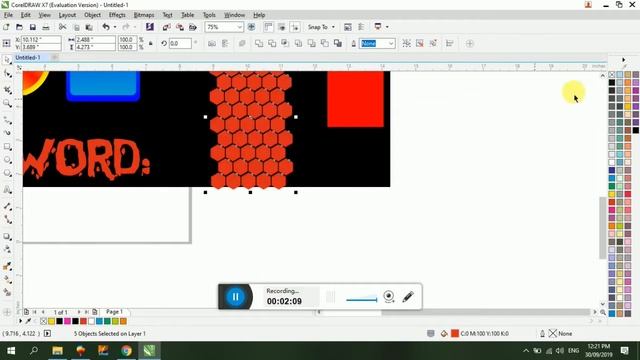Click the Intersect shapes icon

click(x=285, y=43)
